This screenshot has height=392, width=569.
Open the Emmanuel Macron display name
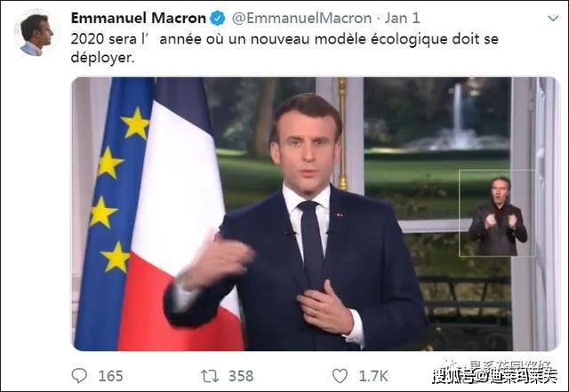click(x=139, y=18)
